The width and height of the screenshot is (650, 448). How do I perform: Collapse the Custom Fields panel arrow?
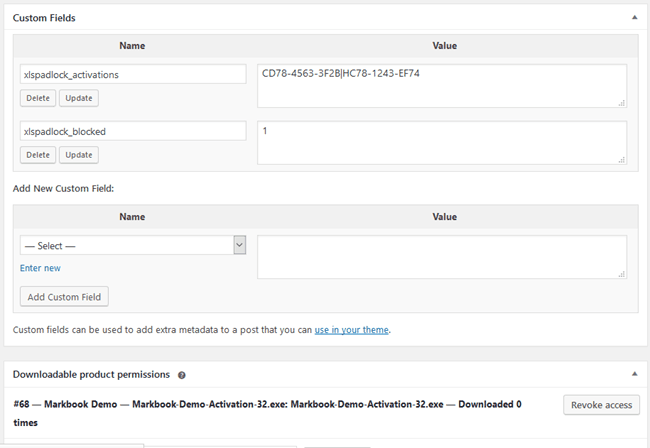point(632,18)
